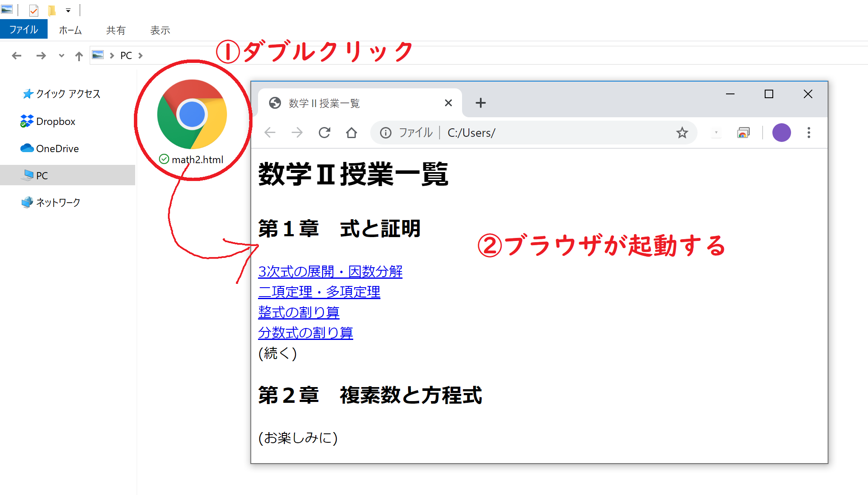The width and height of the screenshot is (868, 495).
Task: Click Chrome back button
Action: 270,133
